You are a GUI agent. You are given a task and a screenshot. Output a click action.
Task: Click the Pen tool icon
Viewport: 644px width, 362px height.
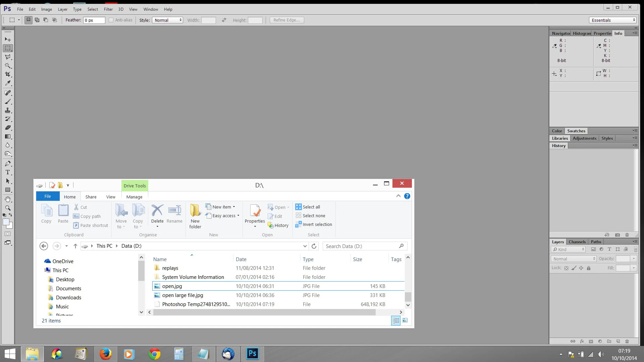point(8,164)
